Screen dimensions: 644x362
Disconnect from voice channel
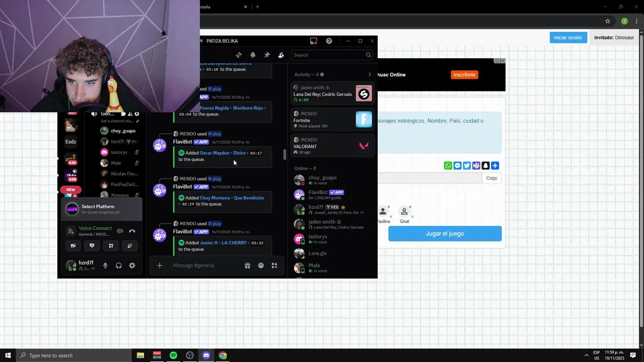coord(132,231)
